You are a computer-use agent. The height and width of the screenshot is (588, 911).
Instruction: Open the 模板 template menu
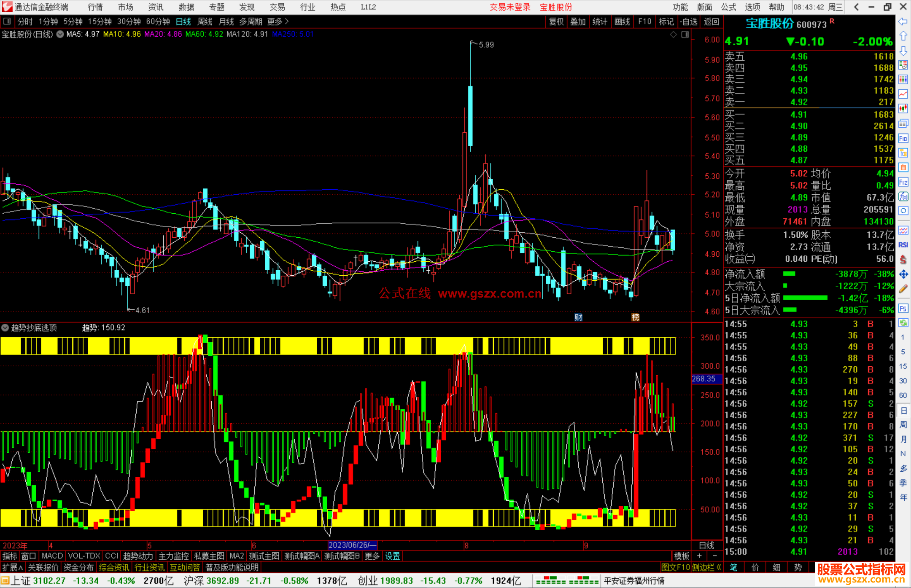tap(682, 556)
